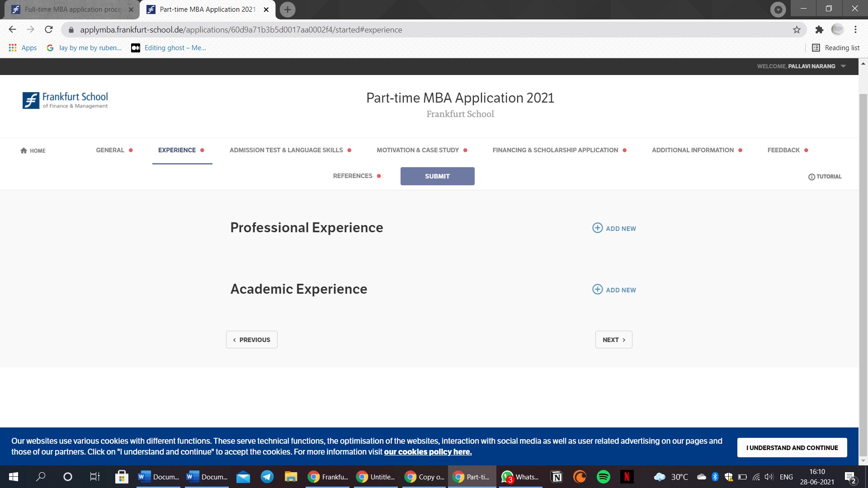Expand the Welcome Pallavi Narang account menu

click(x=844, y=66)
